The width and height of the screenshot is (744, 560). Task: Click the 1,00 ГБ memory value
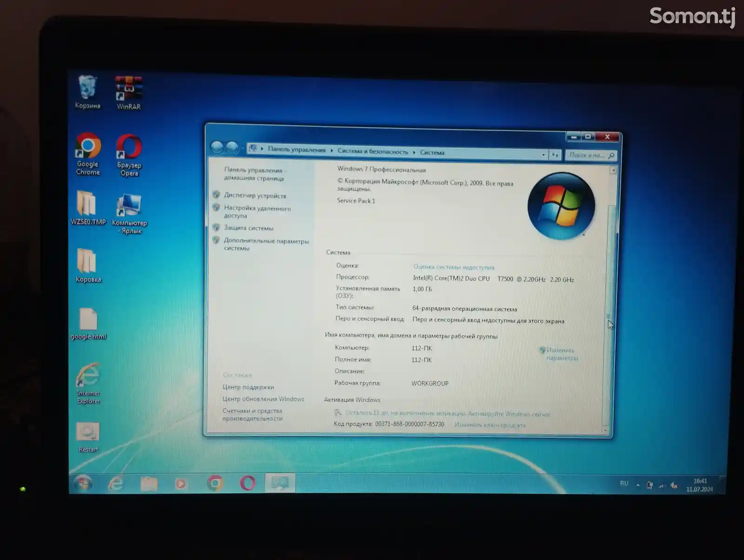[422, 289]
